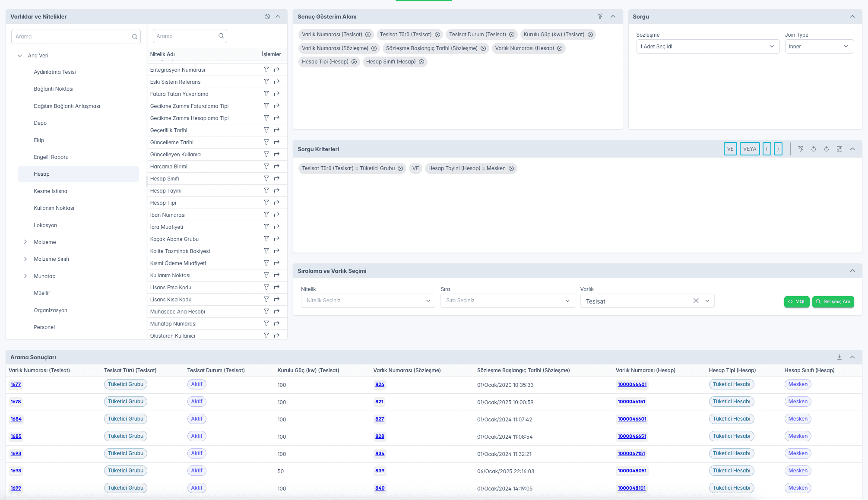Viewport: 868px width, 500px height.
Task: Click arrow icon next to Hesap Sınıfı
Action: click(277, 178)
